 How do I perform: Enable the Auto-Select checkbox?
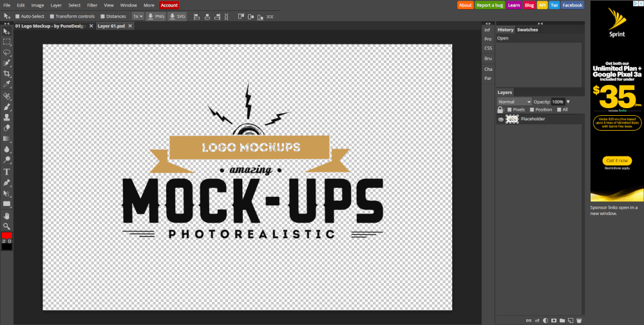click(x=17, y=17)
